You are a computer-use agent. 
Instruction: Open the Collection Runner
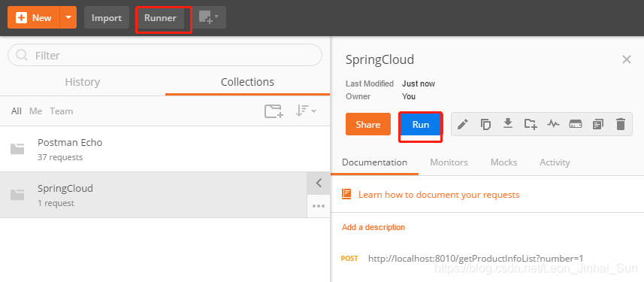(x=160, y=18)
